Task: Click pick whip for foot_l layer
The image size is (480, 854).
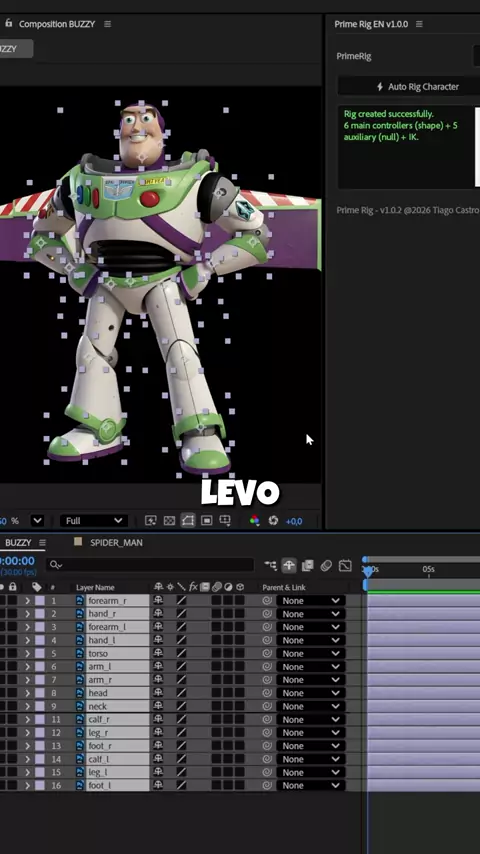Action: pyautogui.click(x=267, y=785)
